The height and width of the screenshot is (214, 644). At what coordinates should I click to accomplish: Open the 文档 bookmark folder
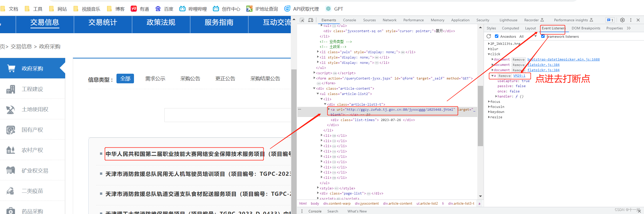(9, 9)
